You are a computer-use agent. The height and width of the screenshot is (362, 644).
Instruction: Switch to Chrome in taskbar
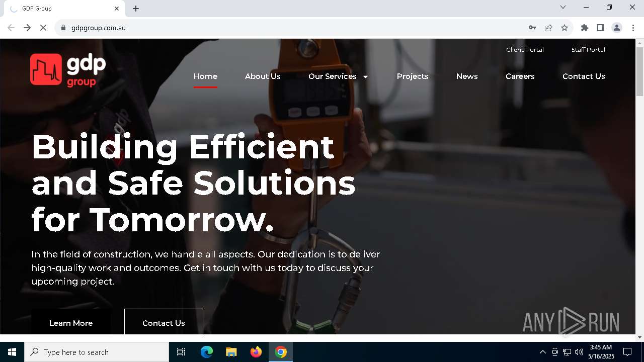[281, 352]
